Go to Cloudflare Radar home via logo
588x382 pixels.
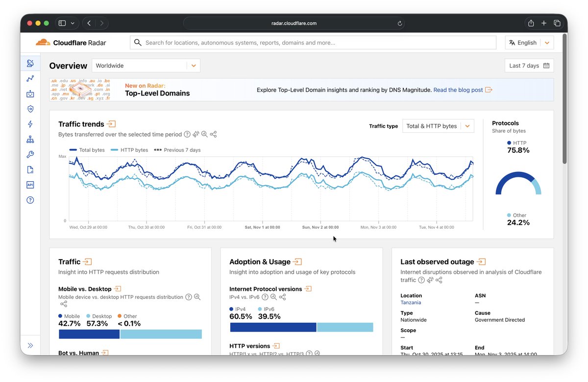pyautogui.click(x=71, y=43)
